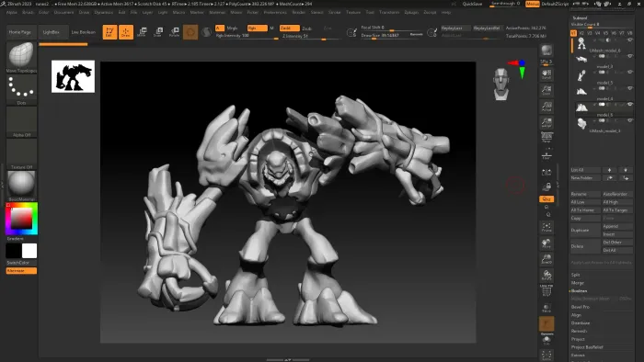
Task: Click the Rename subtool button
Action: click(586, 194)
